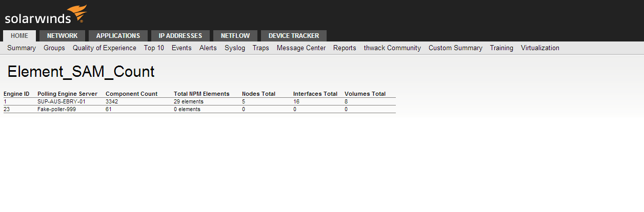Open the Events page
Screen dimensions: 644x212
click(182, 48)
